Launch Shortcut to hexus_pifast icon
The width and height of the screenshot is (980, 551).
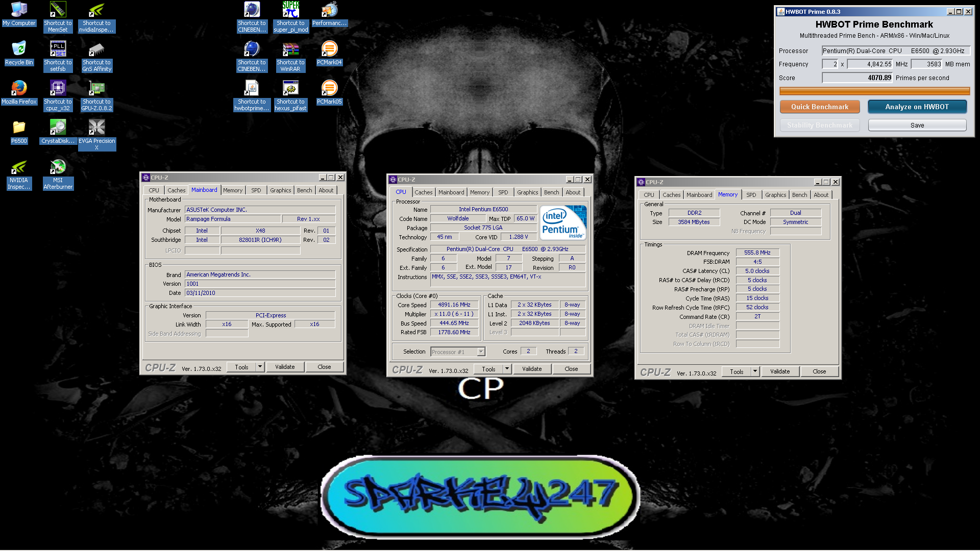pos(290,96)
